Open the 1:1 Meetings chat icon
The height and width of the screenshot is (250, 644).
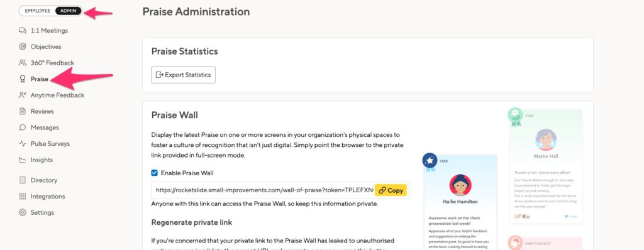[x=23, y=31]
